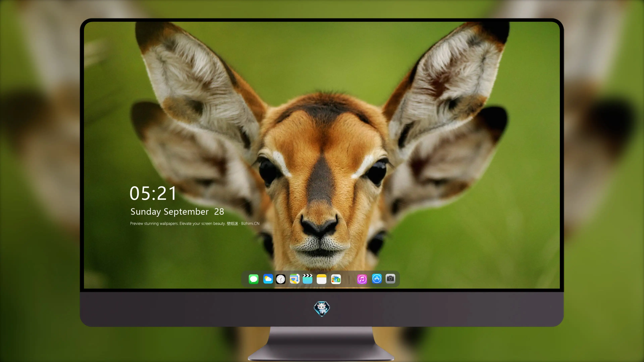This screenshot has width=644, height=362.
Task: Open the Weather app icon
Action: coord(268,279)
